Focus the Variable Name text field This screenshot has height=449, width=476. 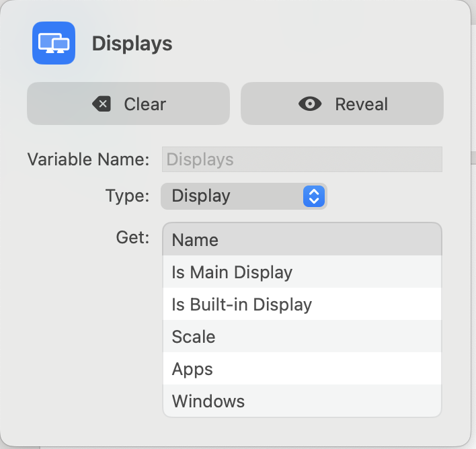(302, 160)
